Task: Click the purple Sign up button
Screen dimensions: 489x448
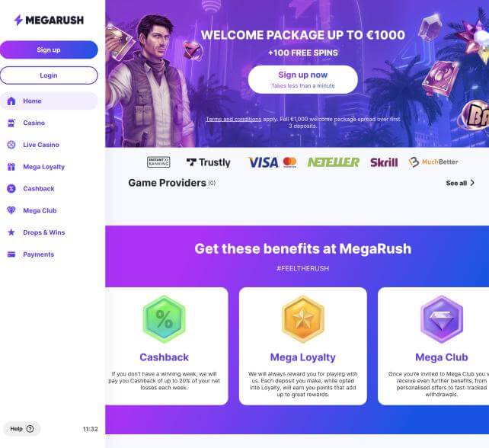Action: tap(49, 50)
